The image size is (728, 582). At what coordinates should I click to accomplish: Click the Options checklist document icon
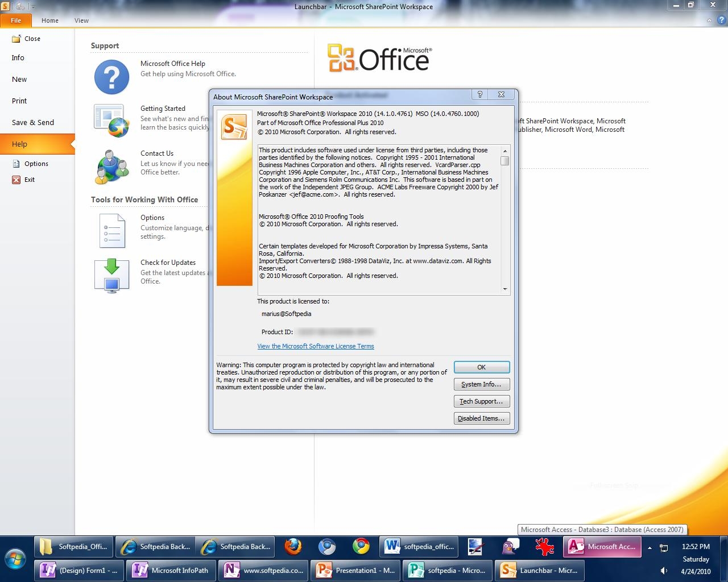[x=111, y=230]
